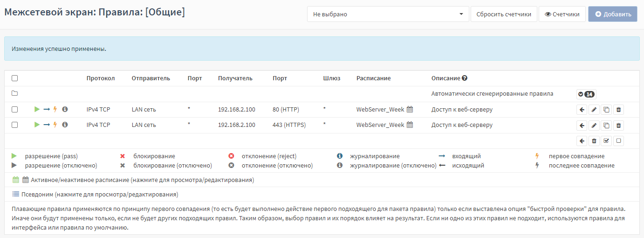Click direction arrow icon in 80 (HTTP) row
Image resolution: width=644 pixels, height=238 pixels.
[47, 110]
